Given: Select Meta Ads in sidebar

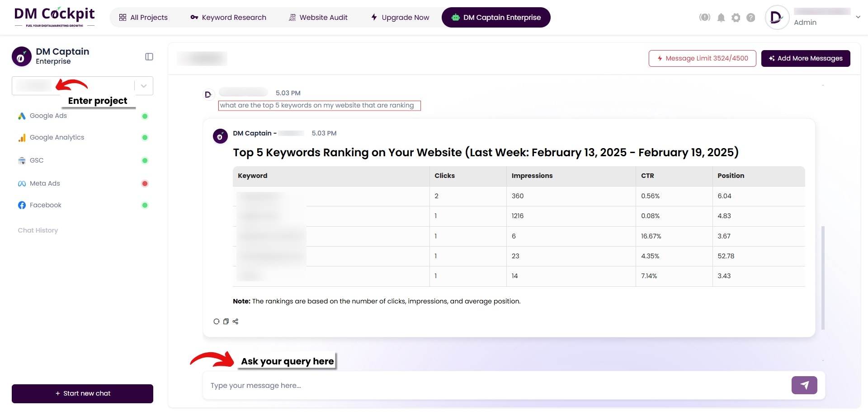Looking at the screenshot, I should click(44, 183).
